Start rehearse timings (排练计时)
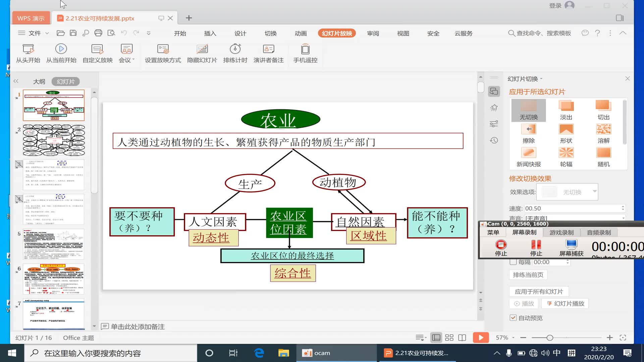Screen dimensions: 644x362 coord(235,54)
